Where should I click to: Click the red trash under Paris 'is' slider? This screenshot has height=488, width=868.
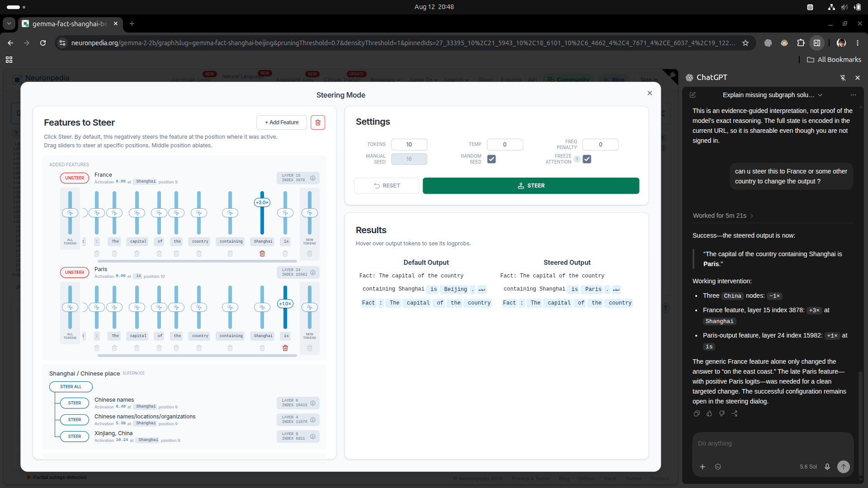click(x=285, y=348)
